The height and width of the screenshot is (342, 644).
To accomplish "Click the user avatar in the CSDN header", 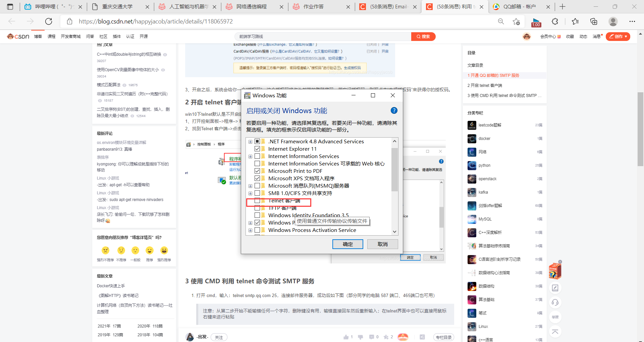I will coord(527,36).
